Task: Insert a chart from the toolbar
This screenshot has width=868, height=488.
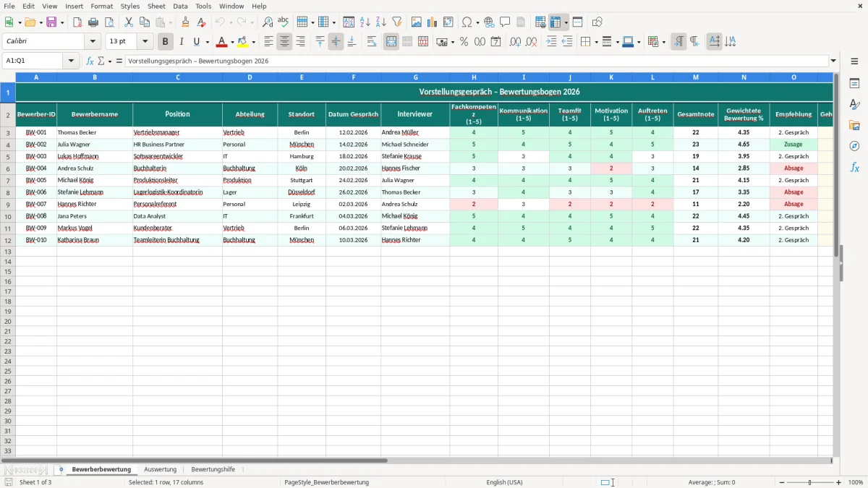Action: 433,22
